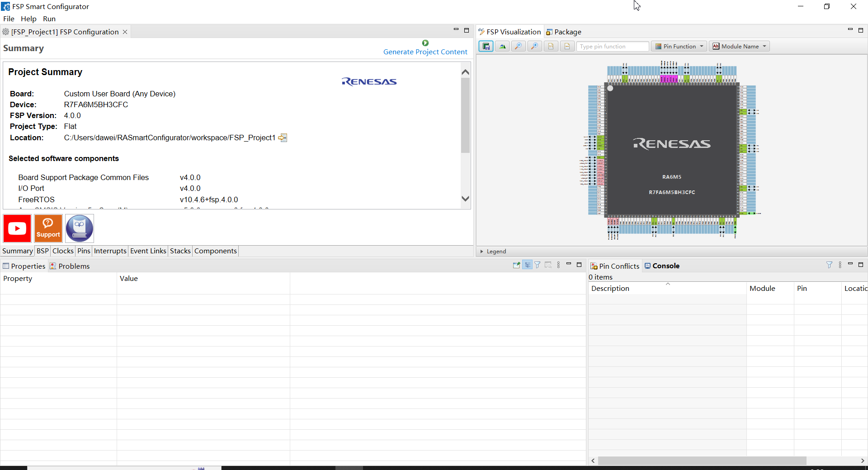Image resolution: width=868 pixels, height=470 pixels.
Task: Expand the Legend section
Action: click(x=482, y=252)
